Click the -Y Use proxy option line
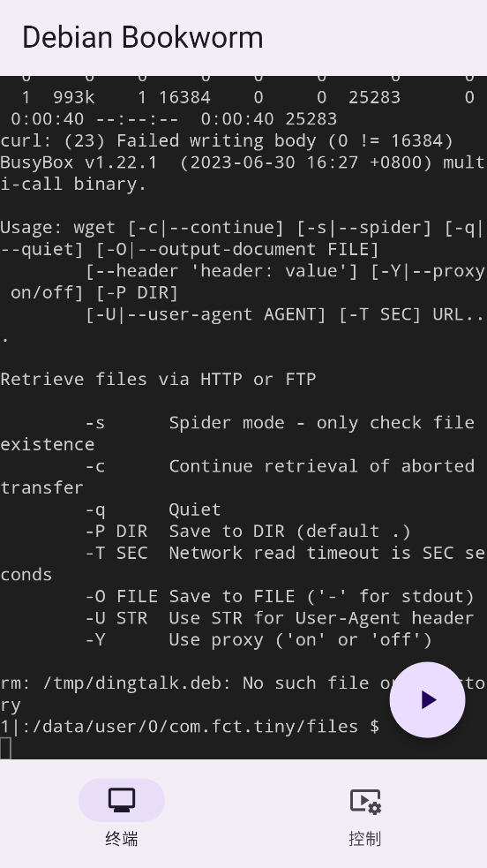The image size is (487, 868). tap(258, 639)
